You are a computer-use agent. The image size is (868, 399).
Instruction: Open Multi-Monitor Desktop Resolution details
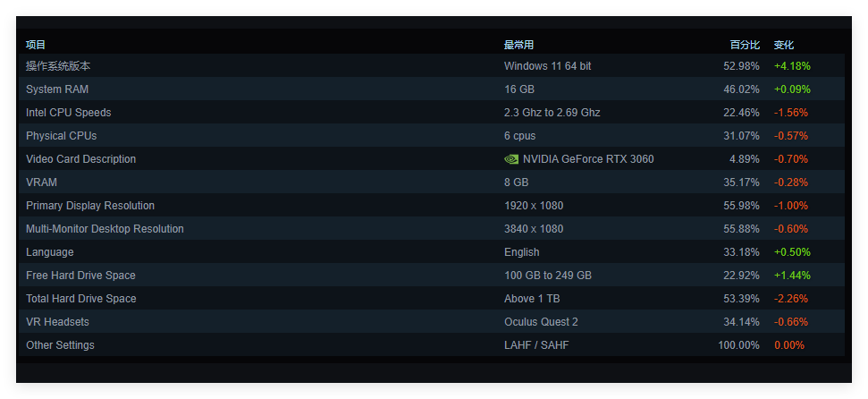(x=432, y=229)
